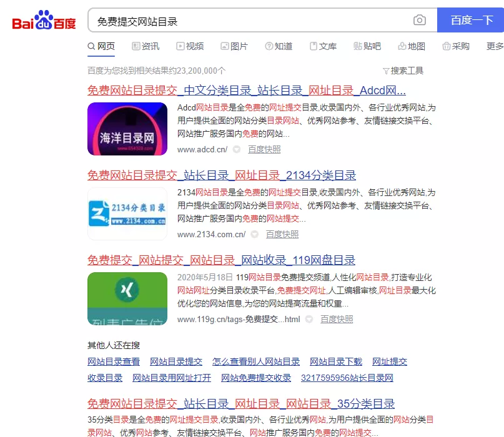Click the camera icon for image search
Screen dimensions: 504x437
click(x=420, y=20)
